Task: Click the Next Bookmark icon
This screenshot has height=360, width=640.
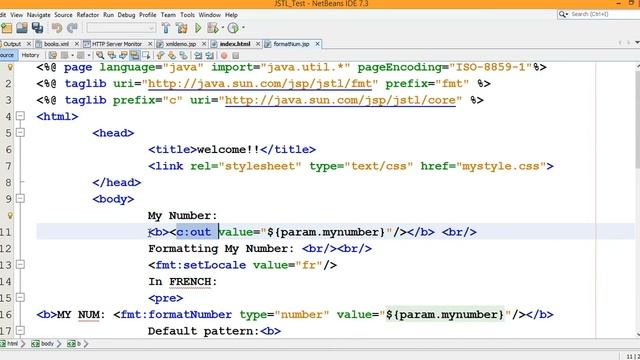Action: 172,55
